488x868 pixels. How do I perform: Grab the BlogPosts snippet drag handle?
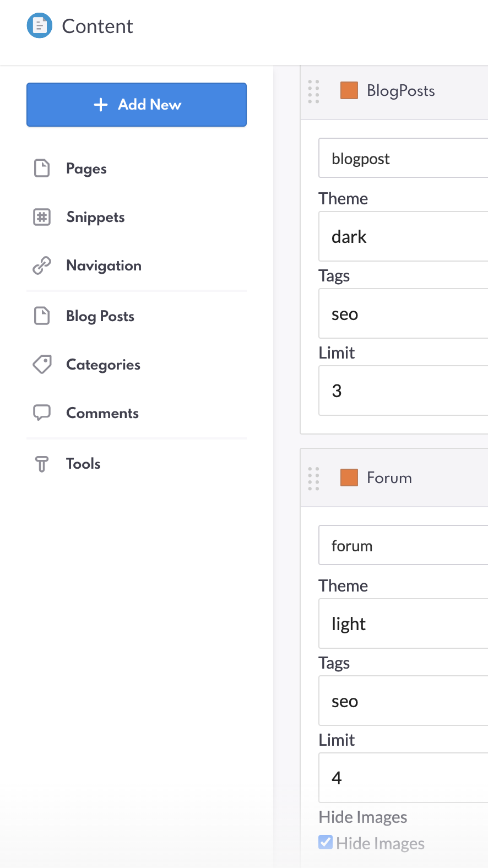(x=313, y=91)
